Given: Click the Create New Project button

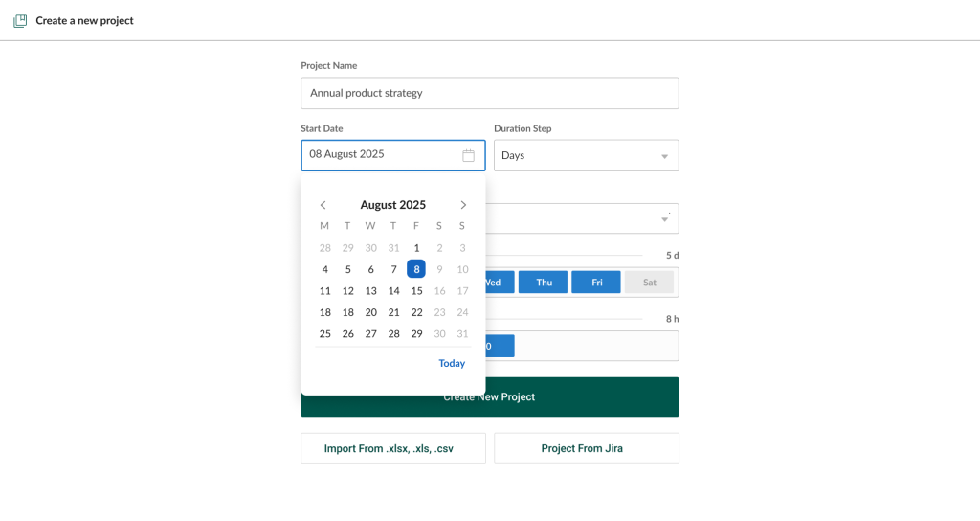Looking at the screenshot, I should [489, 396].
